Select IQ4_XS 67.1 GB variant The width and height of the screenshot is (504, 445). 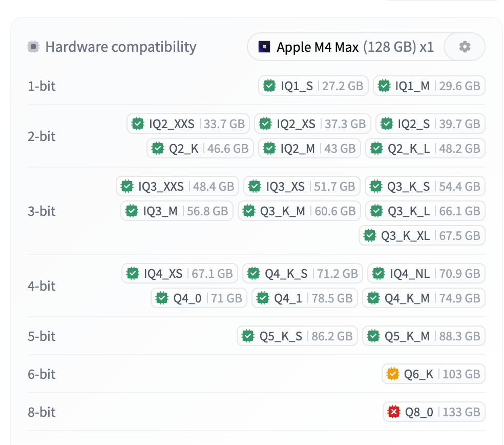(180, 273)
